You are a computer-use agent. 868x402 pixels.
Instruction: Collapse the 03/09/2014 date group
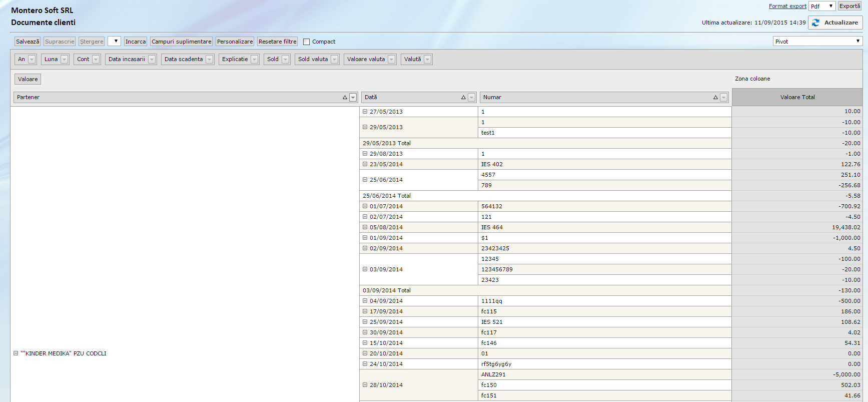click(365, 269)
